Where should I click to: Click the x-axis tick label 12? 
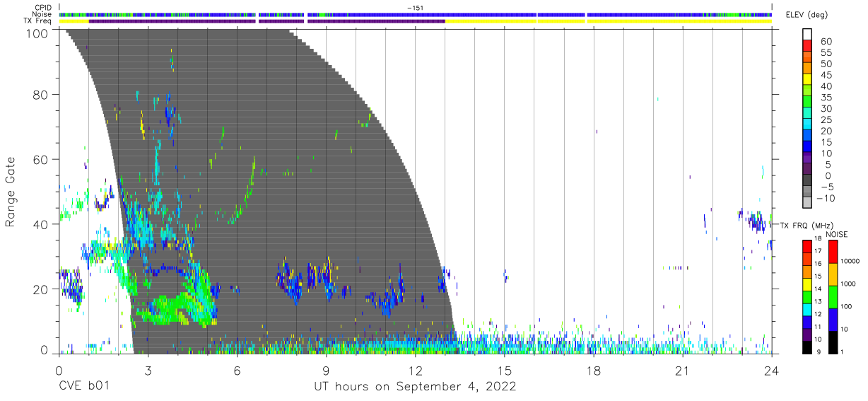tap(415, 370)
